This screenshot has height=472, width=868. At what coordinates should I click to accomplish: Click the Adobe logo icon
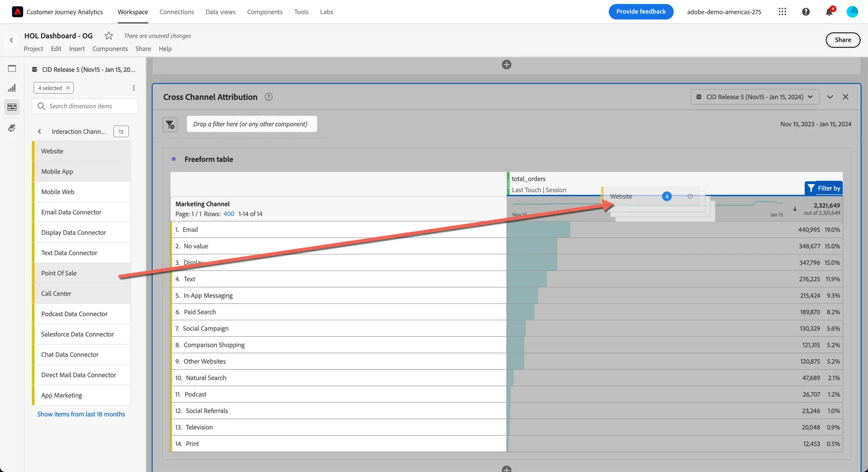point(17,12)
